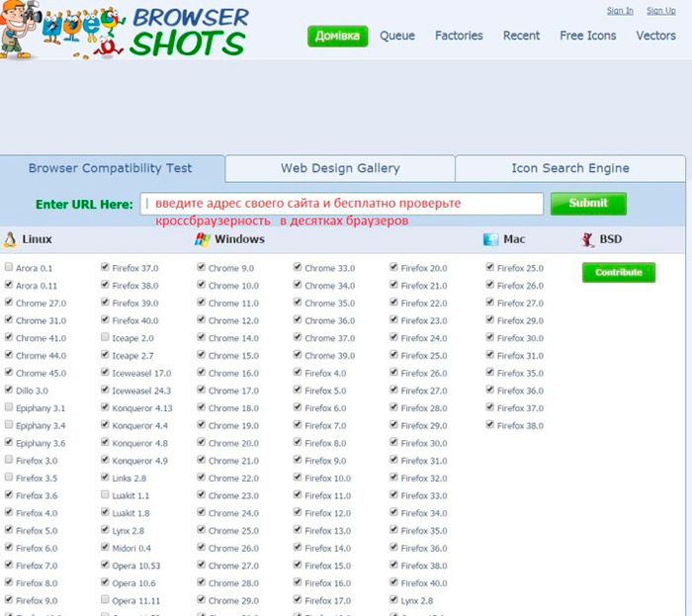Uncheck the Dillo 3.0 checkbox
The height and width of the screenshot is (616, 692).
8,390
